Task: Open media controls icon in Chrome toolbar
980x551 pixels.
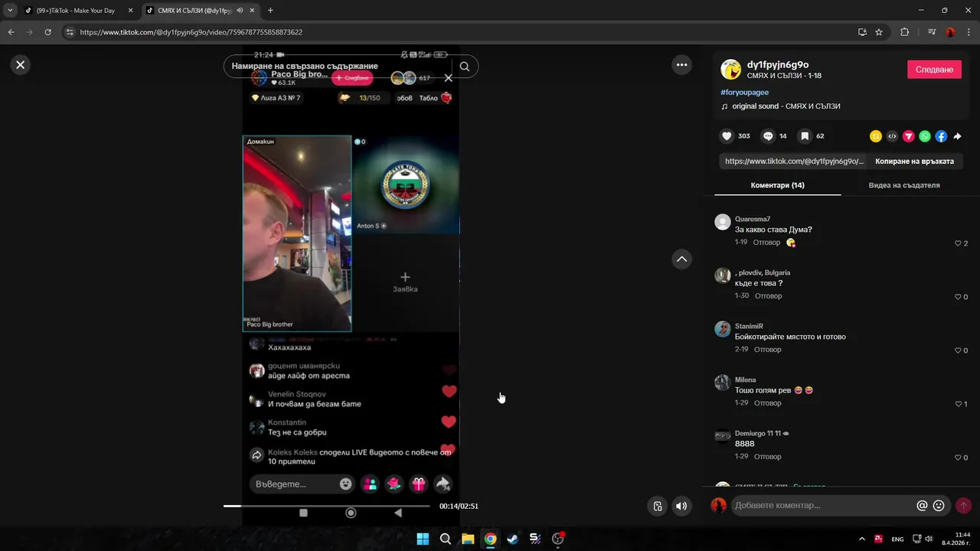Action: [932, 32]
